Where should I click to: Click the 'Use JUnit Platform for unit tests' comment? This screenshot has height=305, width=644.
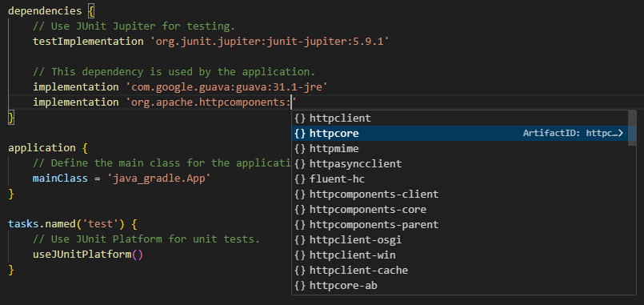(x=146, y=239)
